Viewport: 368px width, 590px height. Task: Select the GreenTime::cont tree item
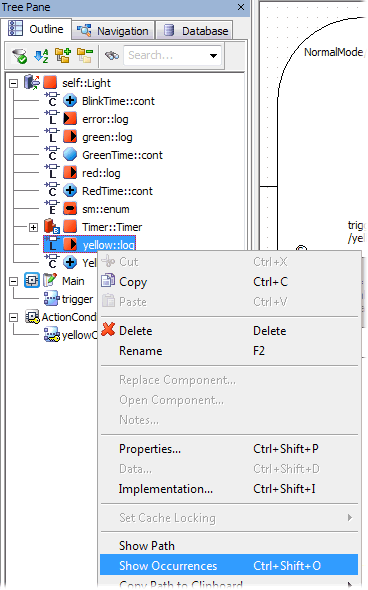(122, 155)
